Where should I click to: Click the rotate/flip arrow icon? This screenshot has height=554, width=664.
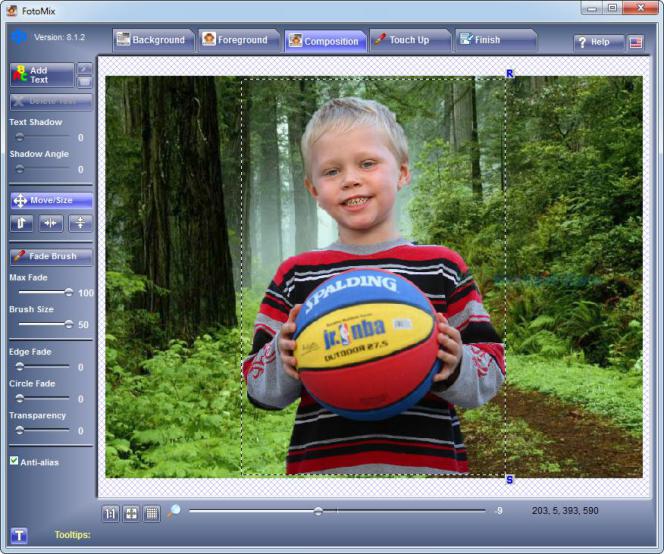pyautogui.click(x=21, y=223)
